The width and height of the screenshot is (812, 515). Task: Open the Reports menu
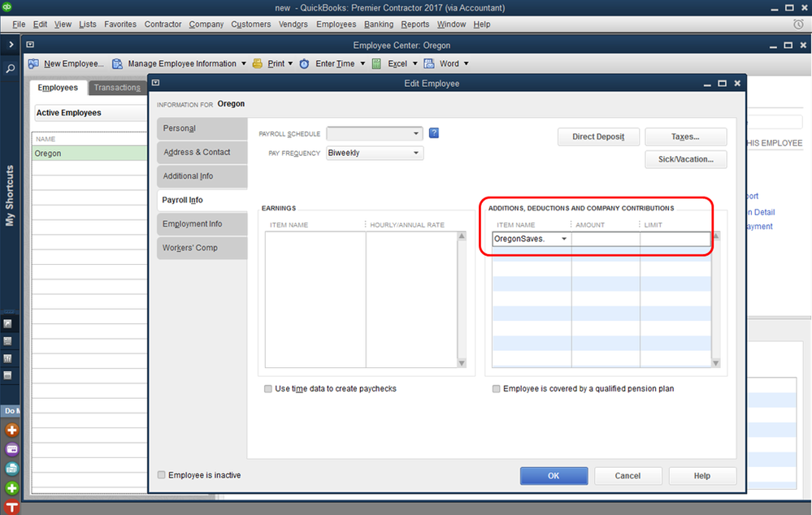(415, 24)
